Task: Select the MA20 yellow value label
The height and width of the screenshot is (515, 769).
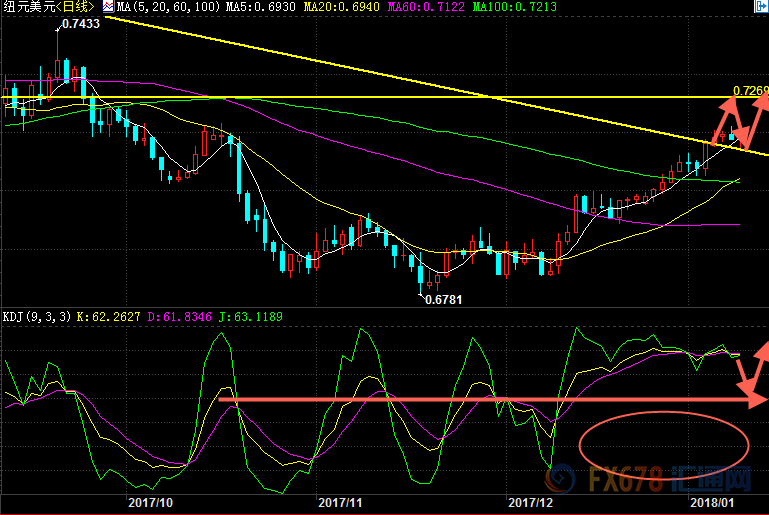Action: coord(336,7)
